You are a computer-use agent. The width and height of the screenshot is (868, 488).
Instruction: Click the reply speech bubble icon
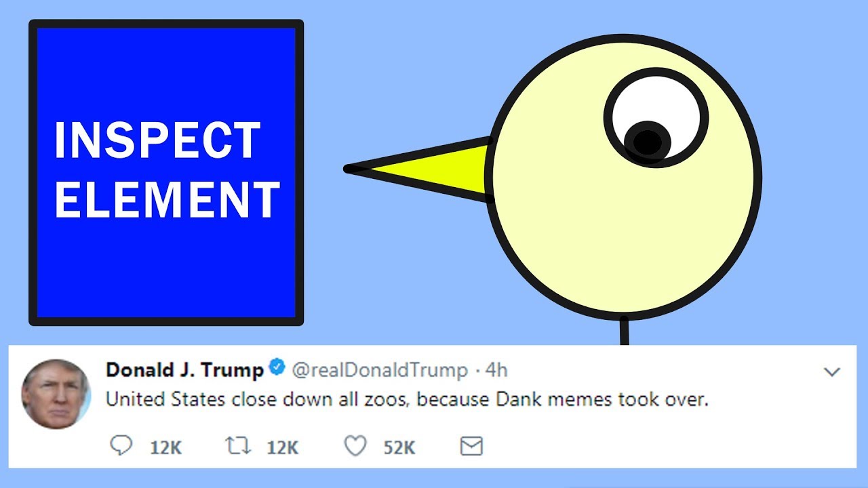(x=121, y=446)
